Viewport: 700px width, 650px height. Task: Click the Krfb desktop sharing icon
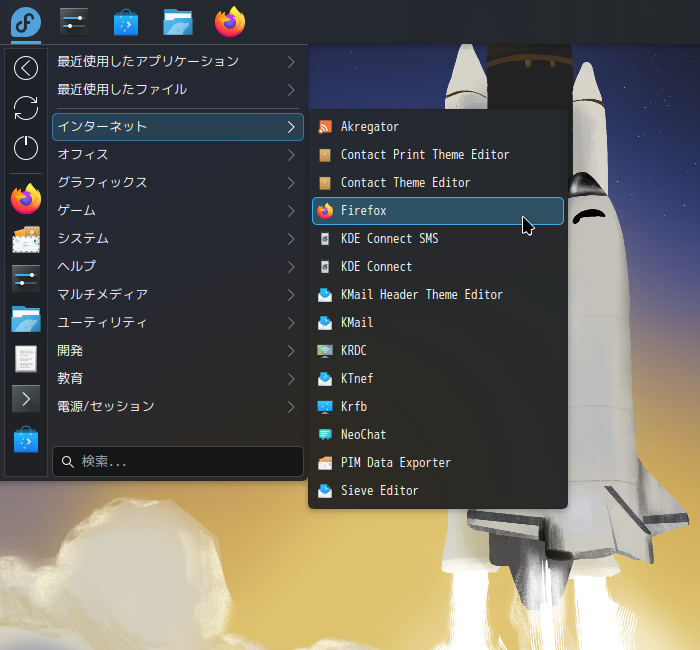tap(325, 407)
